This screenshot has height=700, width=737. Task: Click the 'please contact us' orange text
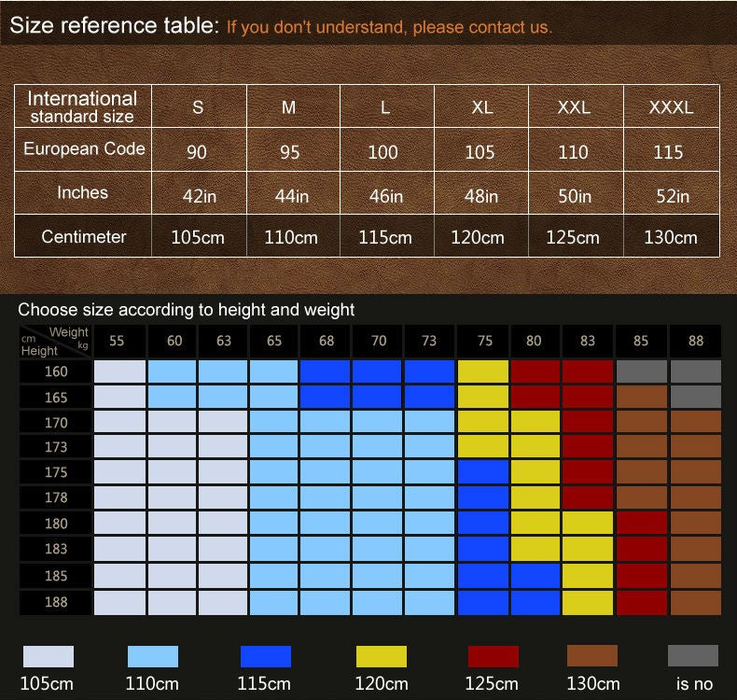(482, 27)
